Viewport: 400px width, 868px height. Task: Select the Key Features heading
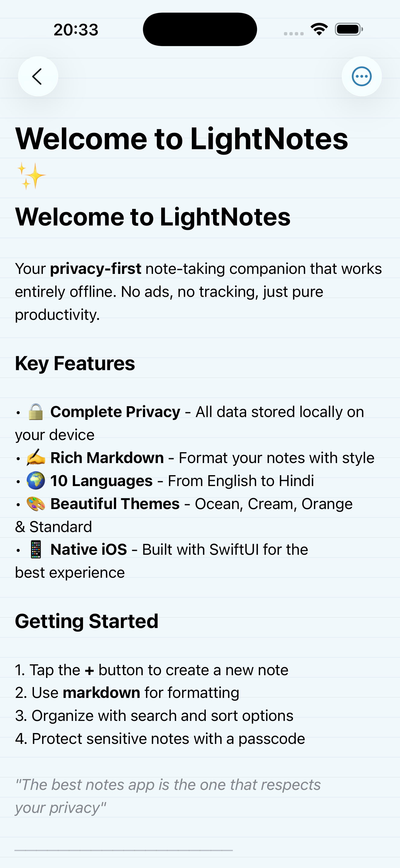coord(75,363)
